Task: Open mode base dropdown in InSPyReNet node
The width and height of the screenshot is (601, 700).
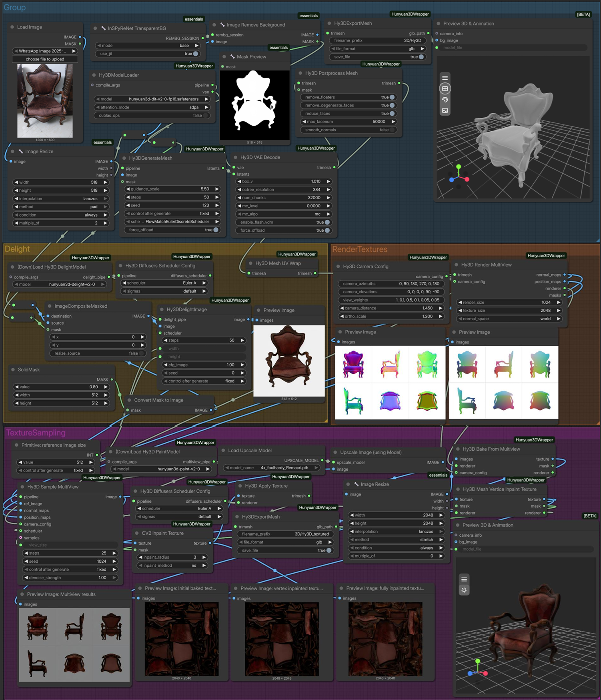Action: coord(148,46)
